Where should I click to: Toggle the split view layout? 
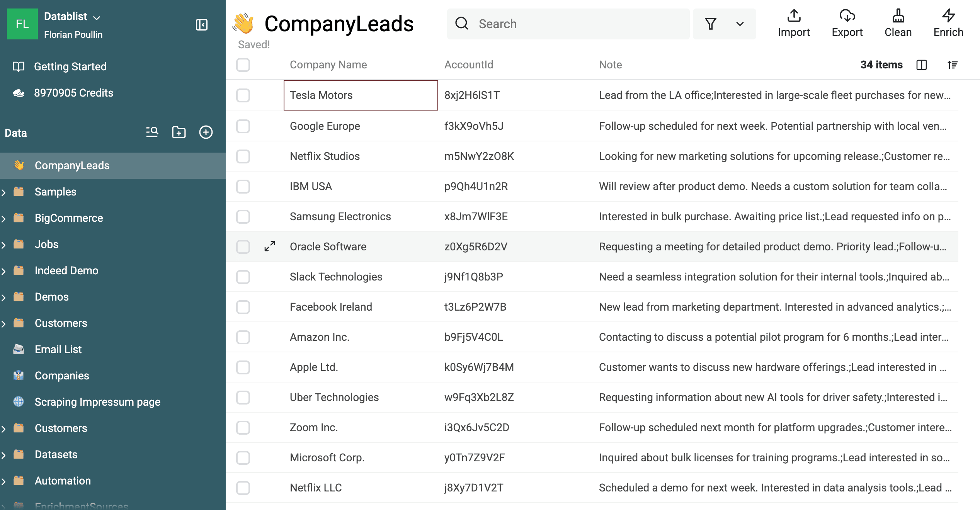click(x=922, y=65)
